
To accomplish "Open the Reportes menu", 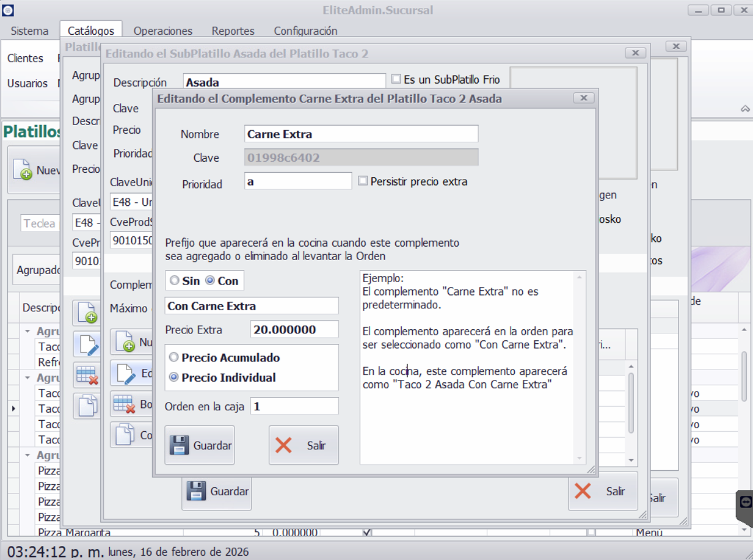I will [x=233, y=31].
